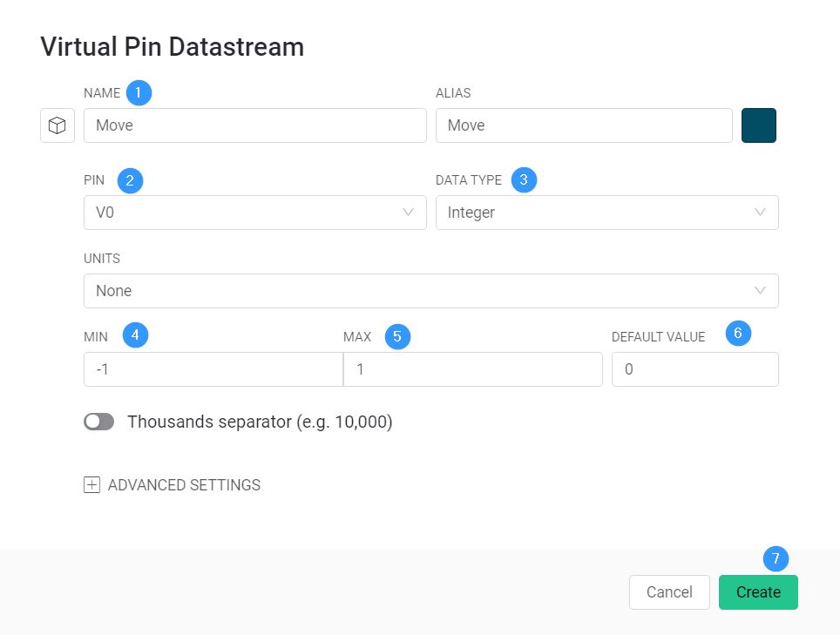This screenshot has width=840, height=635.
Task: Expand Advanced Settings section
Action: point(172,485)
